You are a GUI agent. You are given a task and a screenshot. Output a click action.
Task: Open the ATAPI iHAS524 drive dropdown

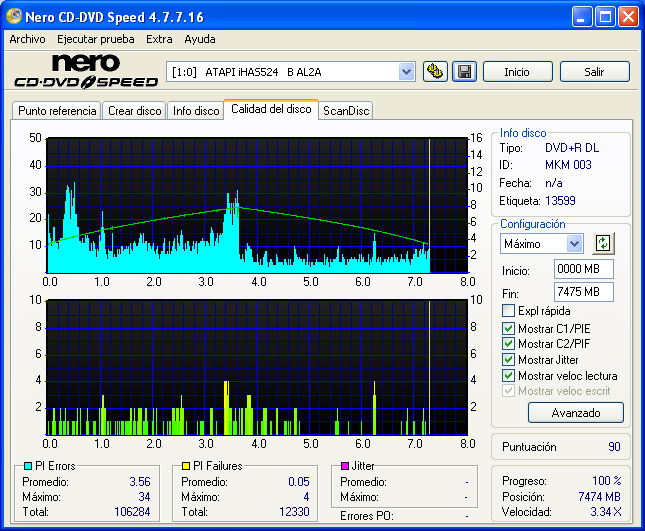click(406, 72)
